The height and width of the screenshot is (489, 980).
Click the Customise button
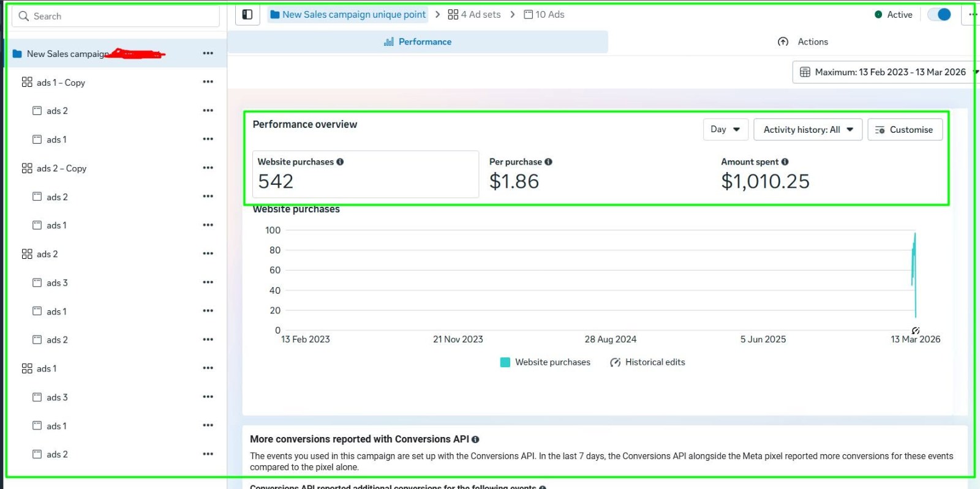tap(905, 130)
